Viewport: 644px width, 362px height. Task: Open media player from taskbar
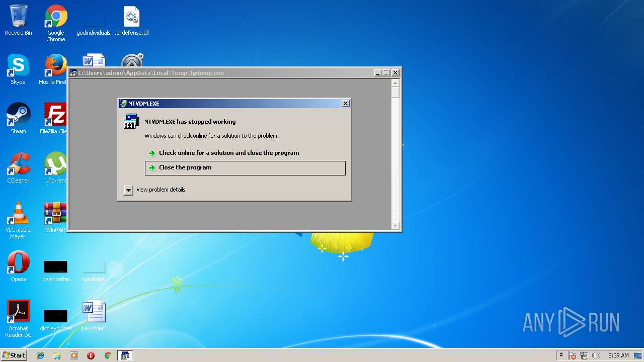pyautogui.click(x=74, y=355)
